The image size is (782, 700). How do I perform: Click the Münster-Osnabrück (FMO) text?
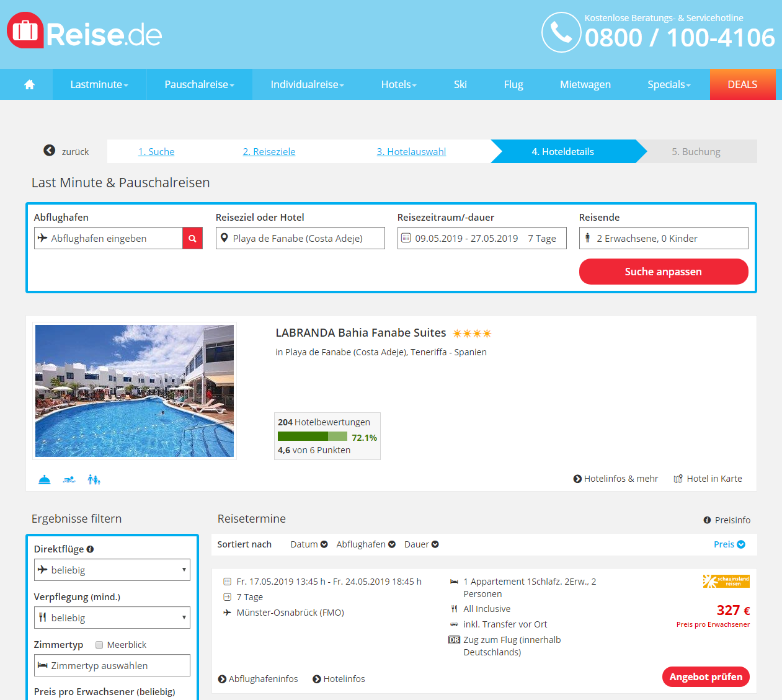pos(290,613)
